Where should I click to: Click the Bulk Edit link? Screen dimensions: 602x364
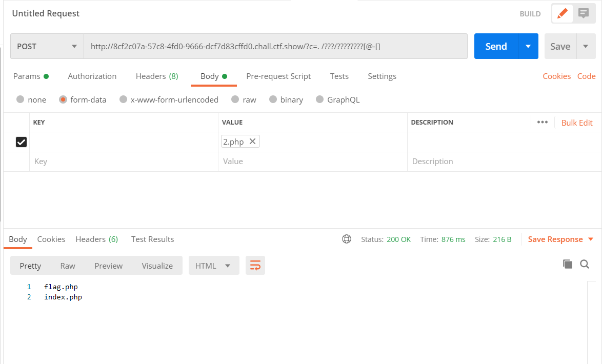click(x=577, y=123)
